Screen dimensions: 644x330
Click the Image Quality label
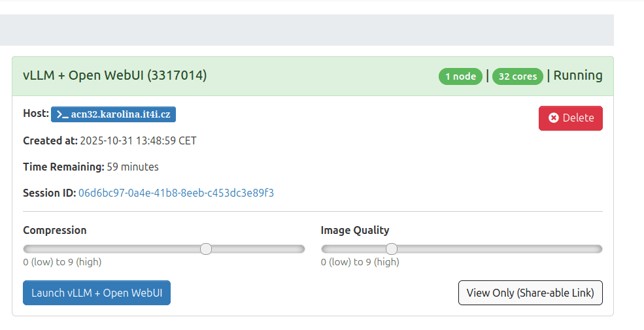point(355,230)
